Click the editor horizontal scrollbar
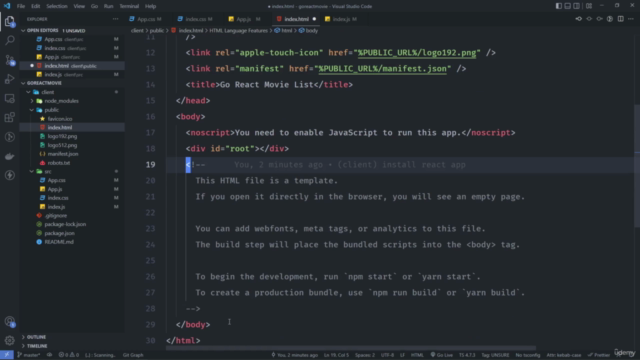Screen dimensions: 640x360 click(x=351, y=348)
